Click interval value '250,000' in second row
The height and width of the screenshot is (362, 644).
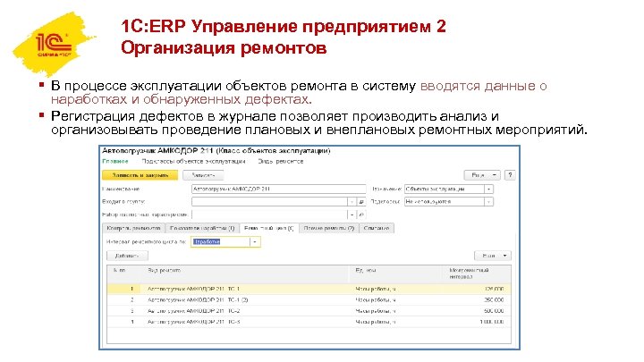click(x=494, y=300)
